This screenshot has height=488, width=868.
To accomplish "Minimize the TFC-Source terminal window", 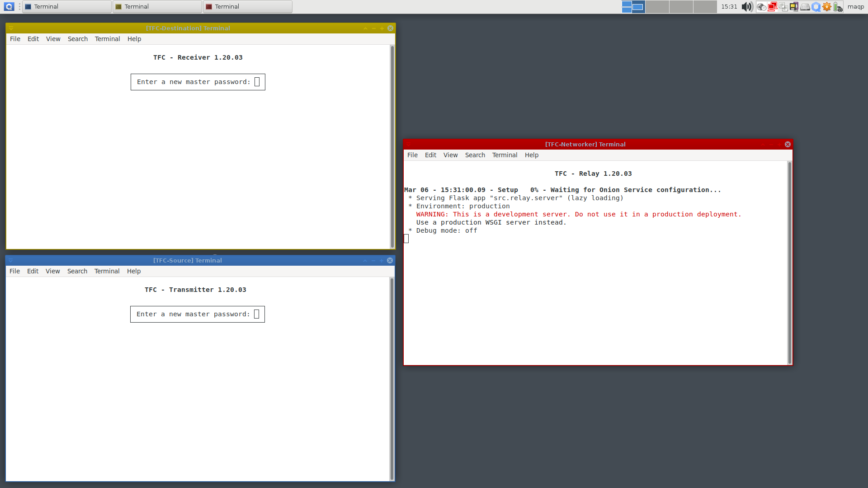I will tap(373, 261).
